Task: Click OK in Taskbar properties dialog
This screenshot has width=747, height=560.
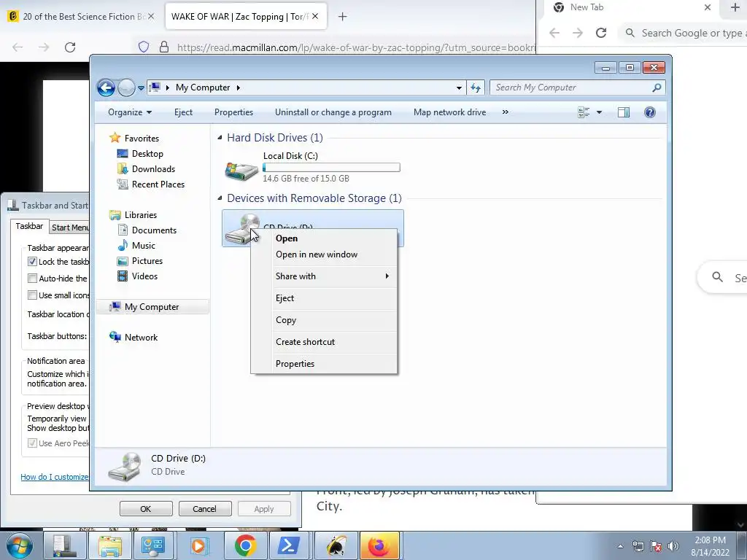Action: click(146, 508)
